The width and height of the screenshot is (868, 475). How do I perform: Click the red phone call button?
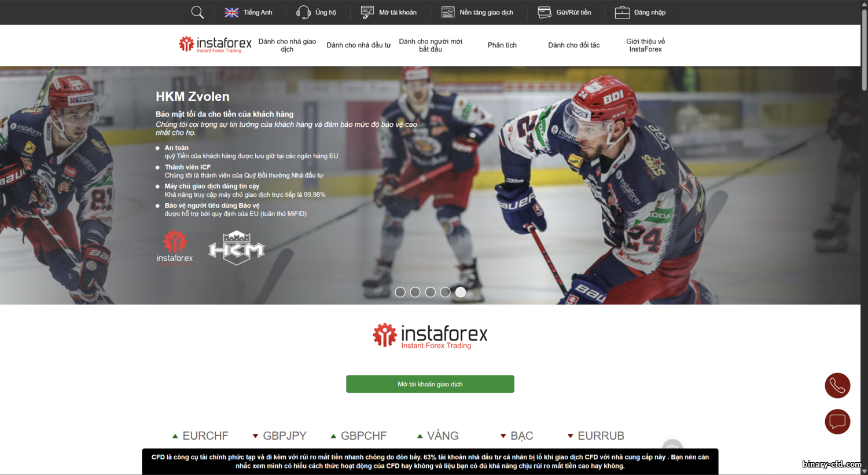click(x=837, y=385)
